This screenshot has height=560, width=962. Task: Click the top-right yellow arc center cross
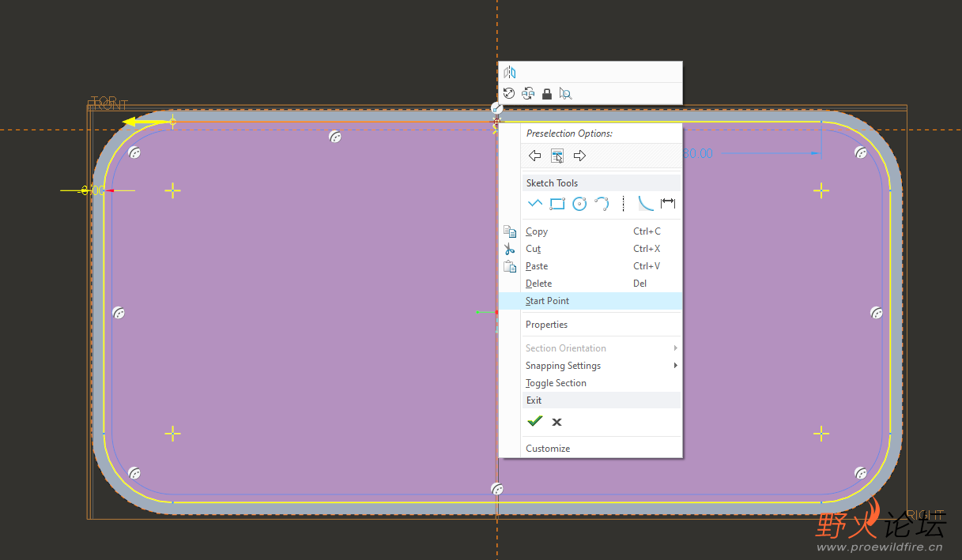[821, 190]
